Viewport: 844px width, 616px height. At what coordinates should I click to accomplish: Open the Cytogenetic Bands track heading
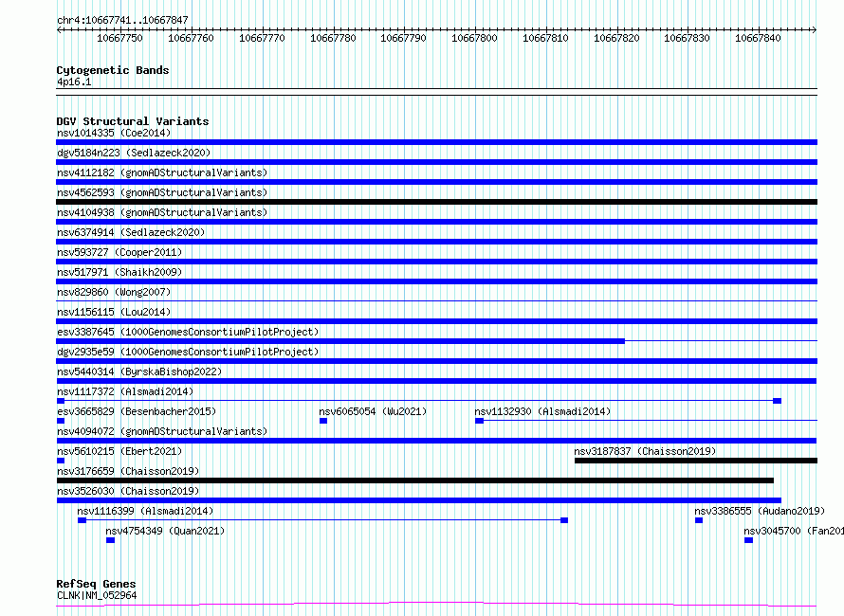click(113, 70)
